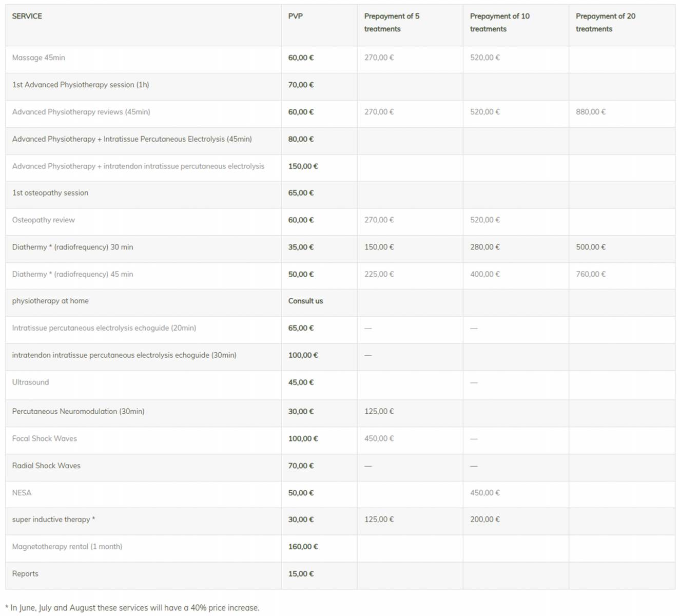The height and width of the screenshot is (616, 680).
Task: Click the 200,00 € super inductive therapy price
Action: pos(485,519)
